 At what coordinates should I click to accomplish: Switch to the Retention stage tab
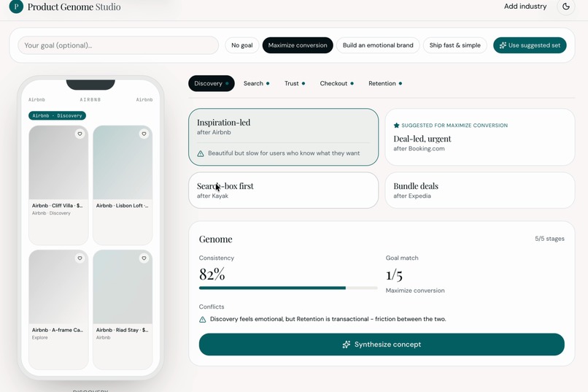click(385, 83)
